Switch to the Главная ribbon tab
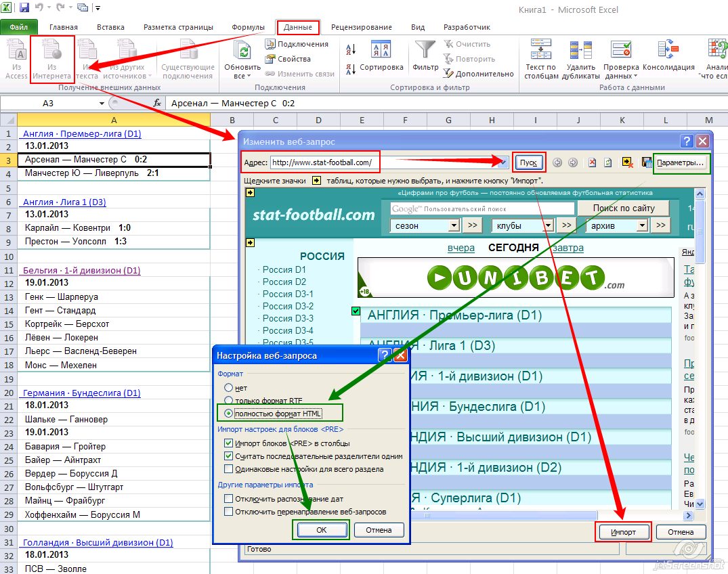The width and height of the screenshot is (728, 574). pyautogui.click(x=64, y=27)
